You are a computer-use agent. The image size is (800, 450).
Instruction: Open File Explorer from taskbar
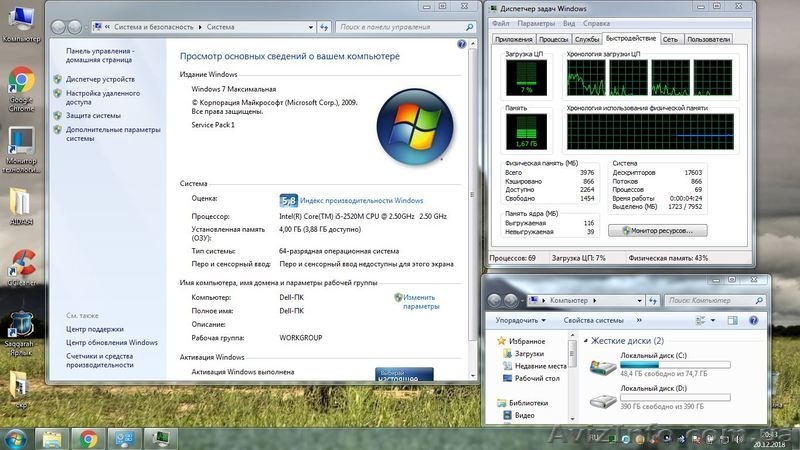pyautogui.click(x=52, y=439)
